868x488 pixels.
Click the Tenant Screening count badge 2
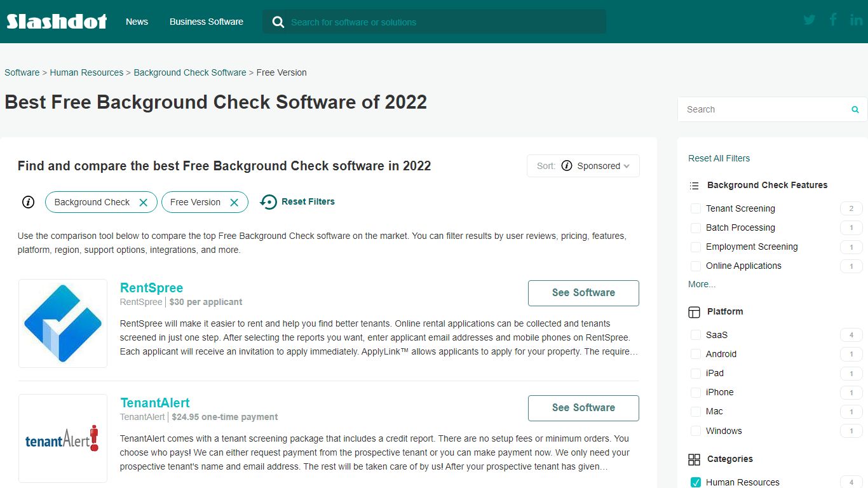(851, 208)
